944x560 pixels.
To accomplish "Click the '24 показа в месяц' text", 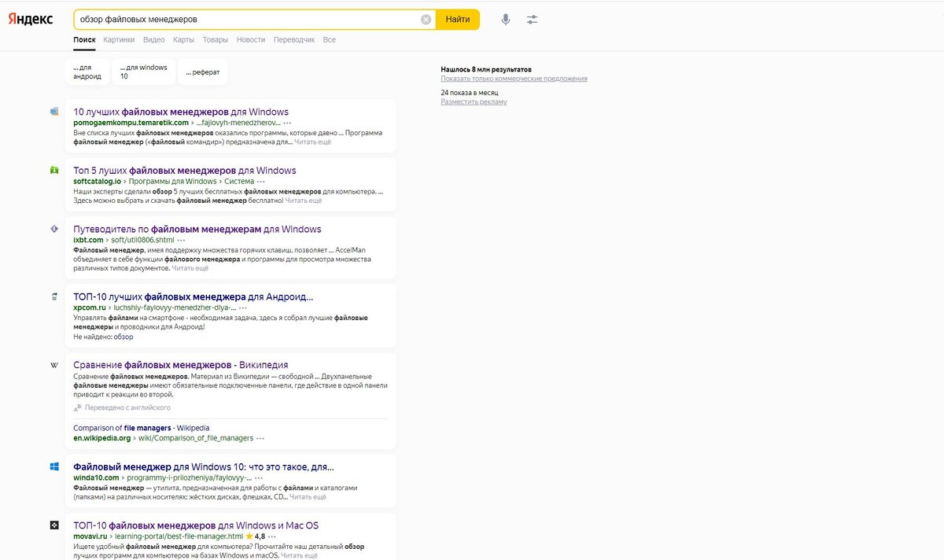I will click(x=470, y=93).
